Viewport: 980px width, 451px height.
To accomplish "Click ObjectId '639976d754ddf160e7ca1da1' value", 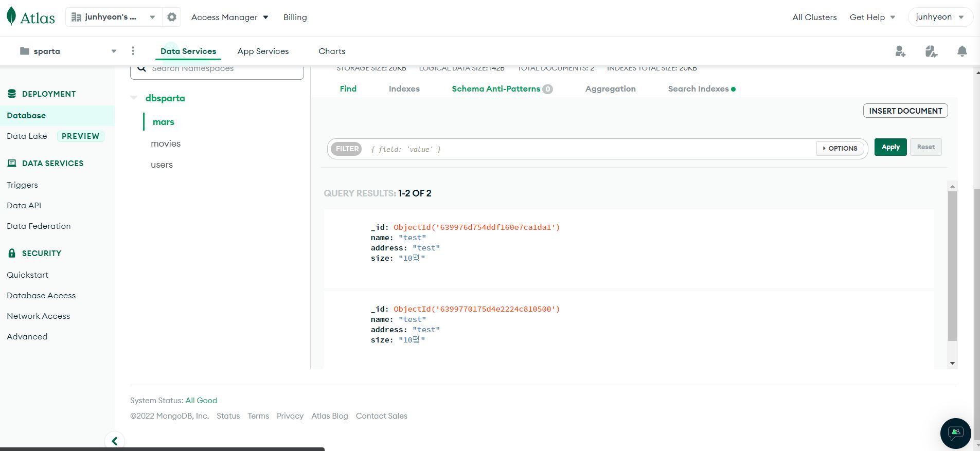I will (x=476, y=227).
